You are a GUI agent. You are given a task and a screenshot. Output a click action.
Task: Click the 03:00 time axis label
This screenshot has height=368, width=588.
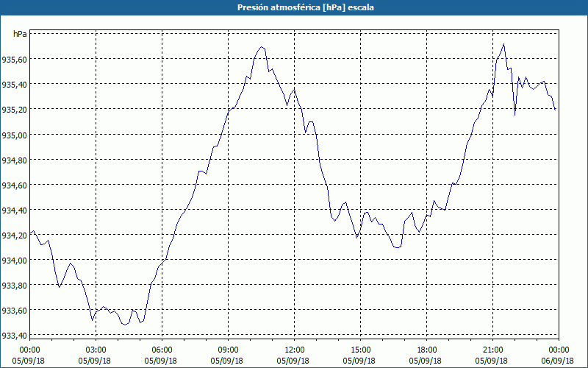point(96,350)
